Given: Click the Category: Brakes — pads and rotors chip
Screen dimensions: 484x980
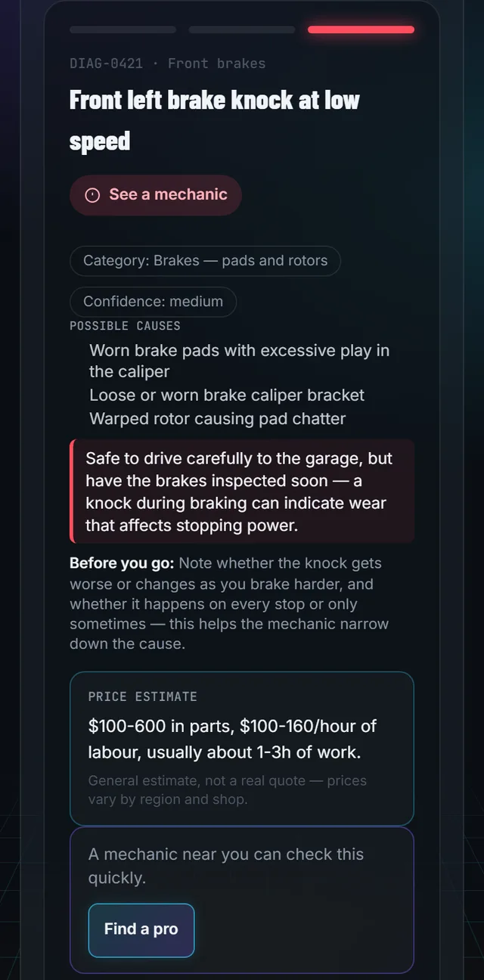Looking at the screenshot, I should pos(205,261).
